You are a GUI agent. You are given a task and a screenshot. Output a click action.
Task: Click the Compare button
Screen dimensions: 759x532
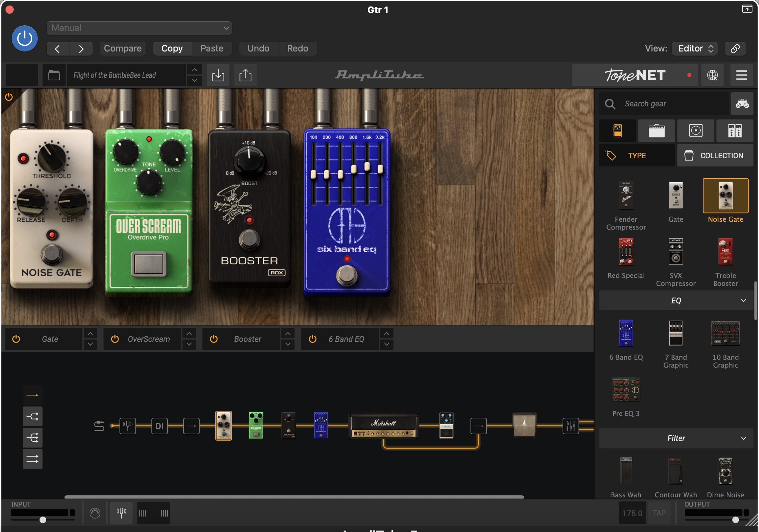tap(123, 48)
